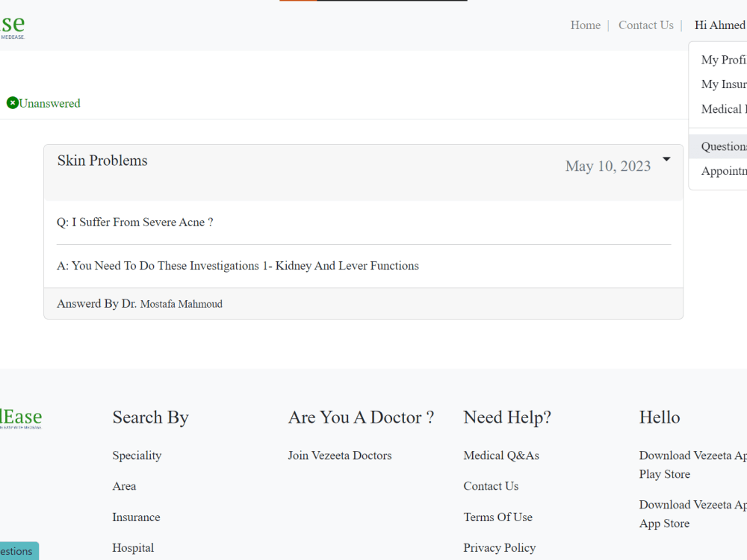Viewport: 747px width, 560px height.
Task: Open Download Vezeeta App Play Store link
Action: pyautogui.click(x=692, y=464)
